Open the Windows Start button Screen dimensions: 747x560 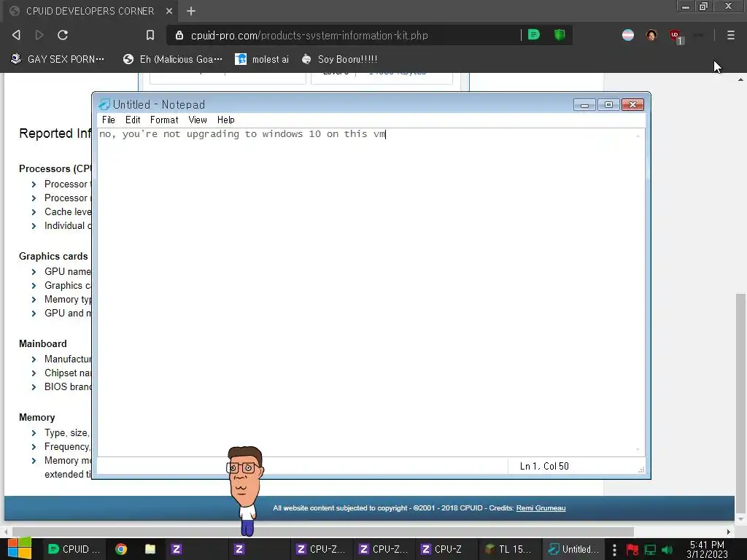coord(20,549)
